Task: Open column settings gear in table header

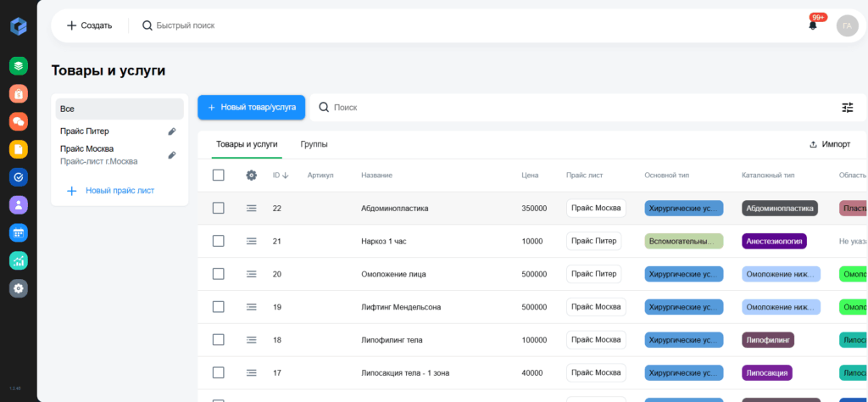Action: (251, 175)
